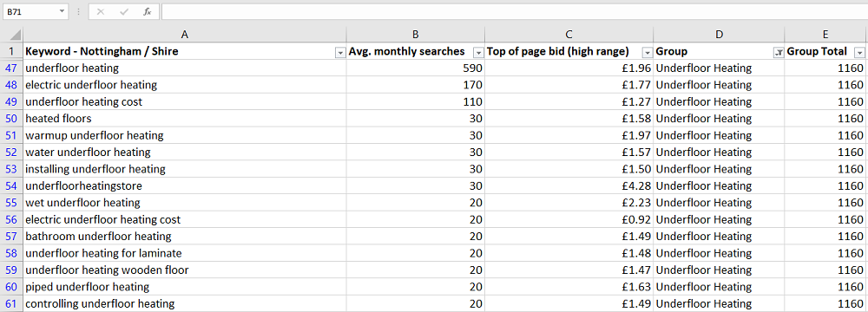Click the bid value £4.28
868x312 pixels.
click(569, 186)
